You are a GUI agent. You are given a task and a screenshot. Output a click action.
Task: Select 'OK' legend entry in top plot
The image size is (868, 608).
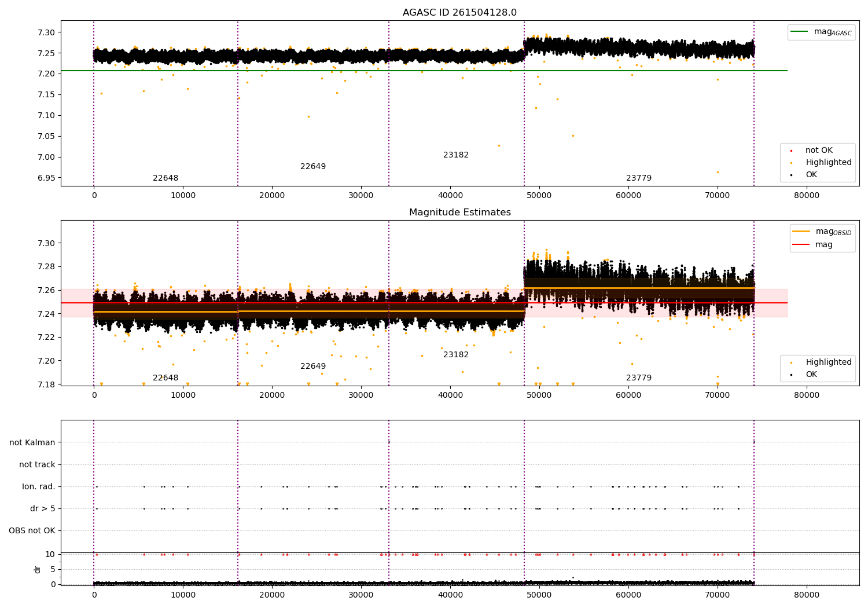point(811,175)
